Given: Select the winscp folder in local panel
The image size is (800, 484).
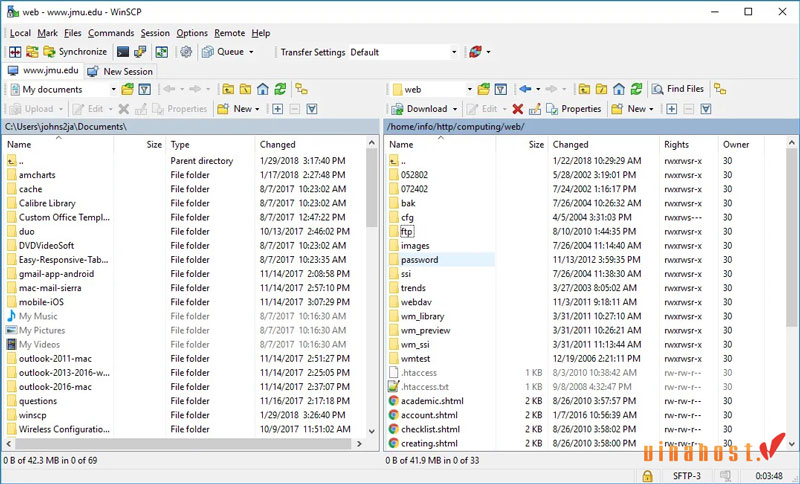Looking at the screenshot, I should [32, 416].
